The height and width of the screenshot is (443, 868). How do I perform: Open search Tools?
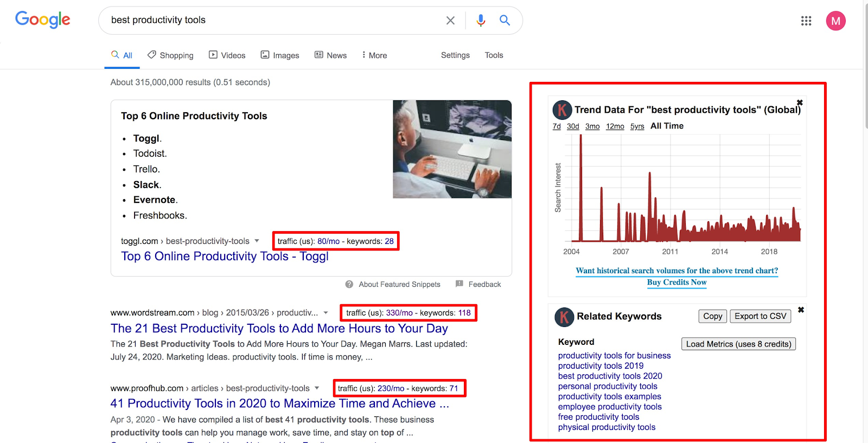(494, 55)
